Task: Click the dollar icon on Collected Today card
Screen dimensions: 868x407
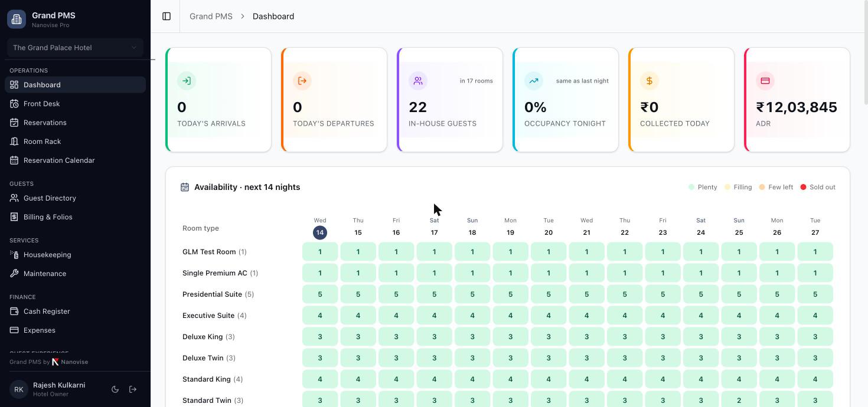Action: 650,81
